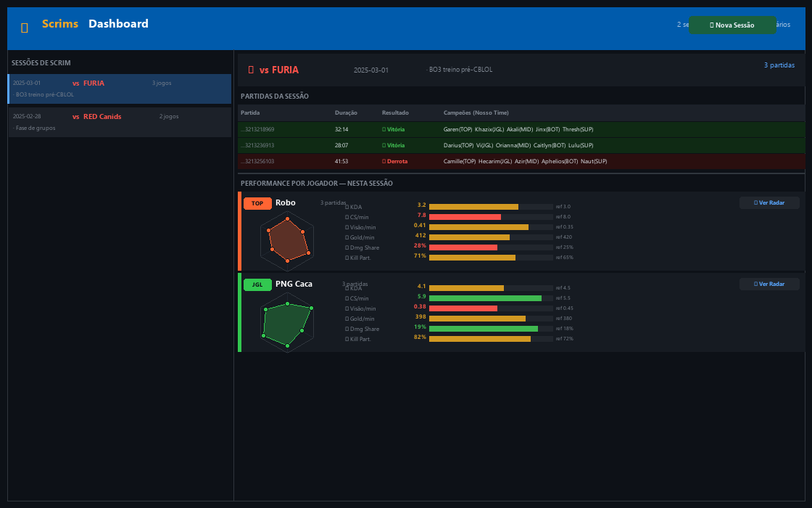This screenshot has width=812, height=508.
Task: Click the 'Scrims' title in the header
Action: point(59,24)
